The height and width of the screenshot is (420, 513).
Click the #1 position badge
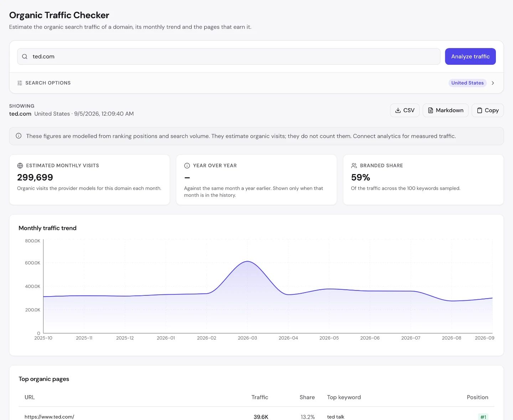[x=483, y=417]
